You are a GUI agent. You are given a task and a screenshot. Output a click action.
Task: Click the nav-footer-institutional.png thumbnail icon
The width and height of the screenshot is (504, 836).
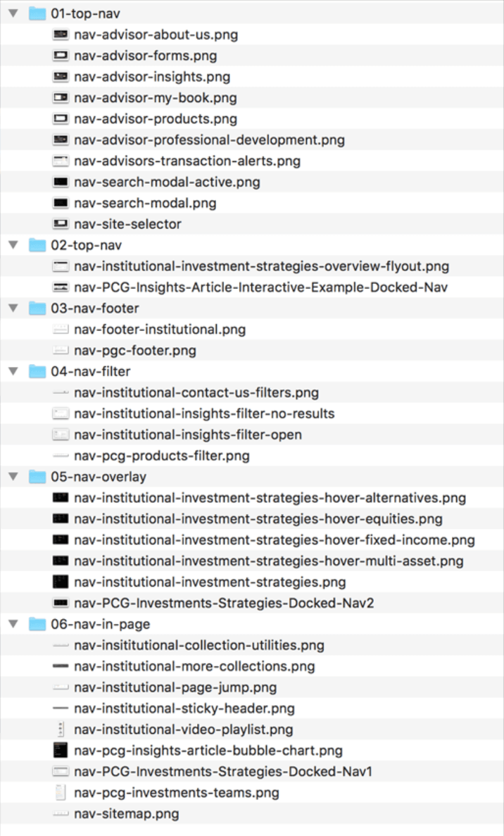coord(59,329)
